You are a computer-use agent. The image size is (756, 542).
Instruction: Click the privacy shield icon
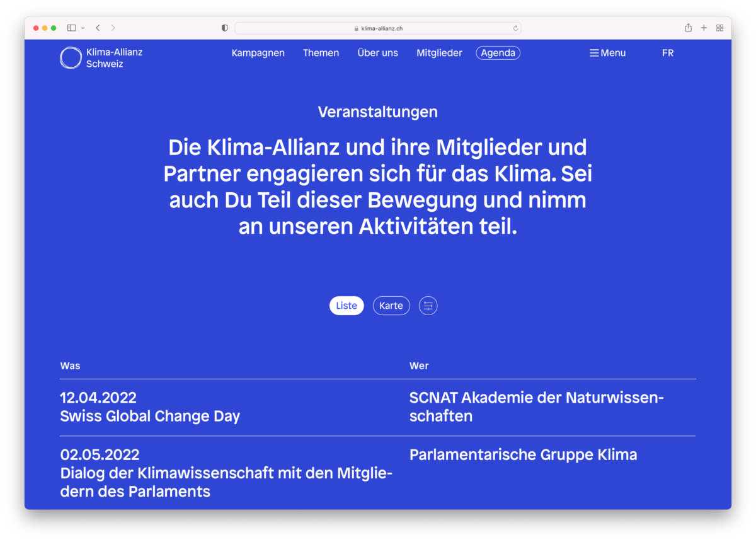pyautogui.click(x=225, y=28)
